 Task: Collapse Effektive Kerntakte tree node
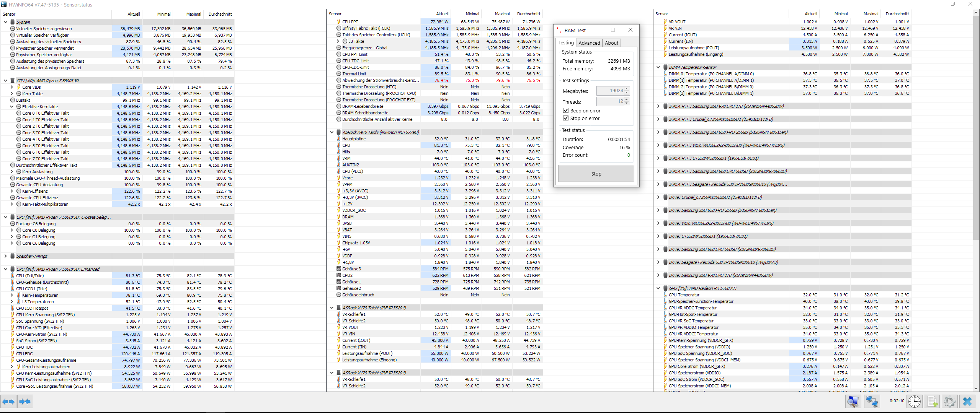[x=12, y=106]
